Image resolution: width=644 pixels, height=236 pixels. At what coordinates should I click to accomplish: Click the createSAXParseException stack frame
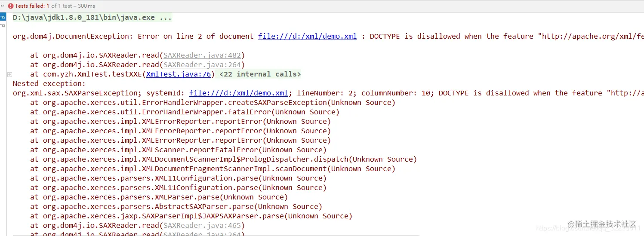213,102
